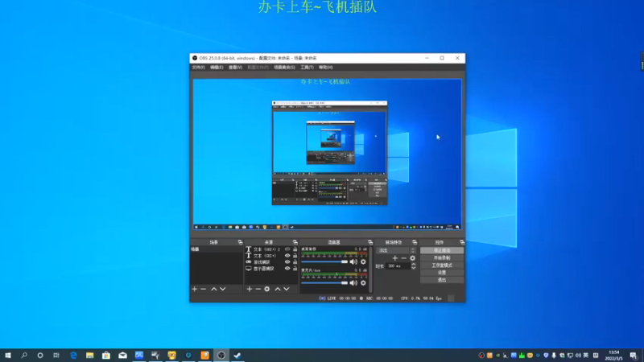
Task: Open the 淡出 transition type dropdown
Action: pos(396,250)
